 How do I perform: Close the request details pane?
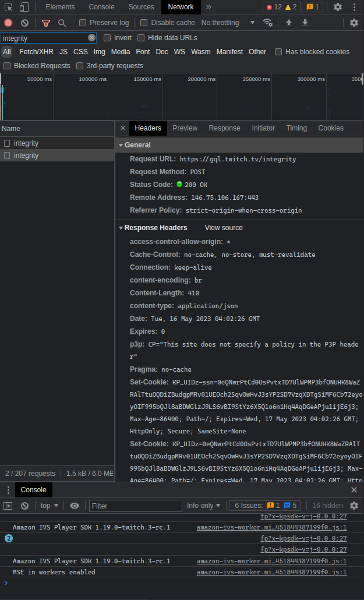click(123, 128)
